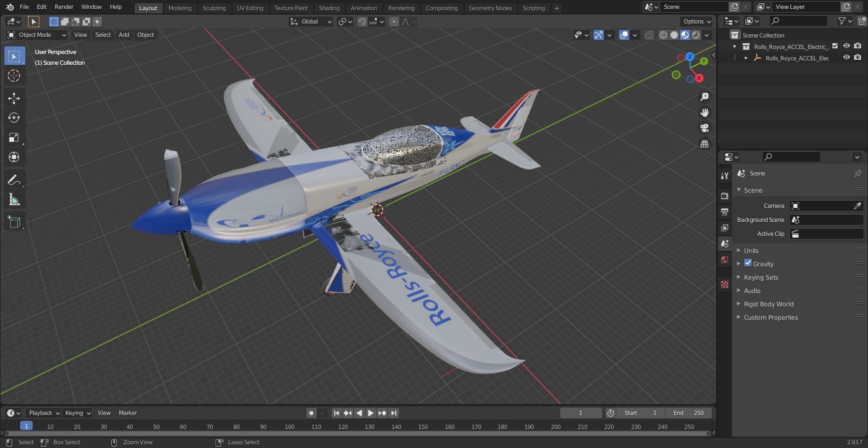Click the current frame number field

coord(580,413)
